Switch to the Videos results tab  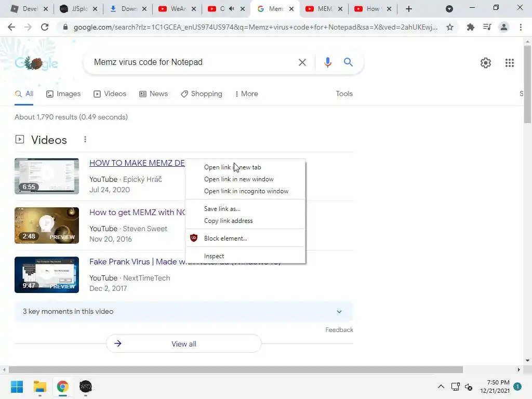coord(110,94)
